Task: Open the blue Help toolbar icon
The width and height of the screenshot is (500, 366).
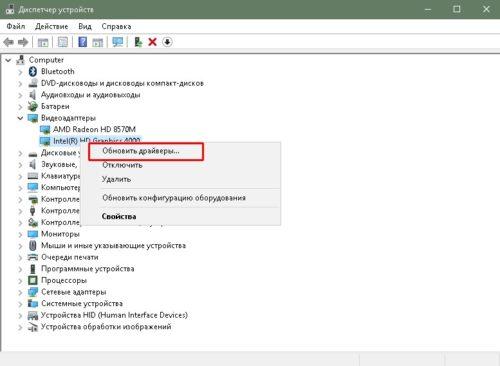Action: [82, 42]
